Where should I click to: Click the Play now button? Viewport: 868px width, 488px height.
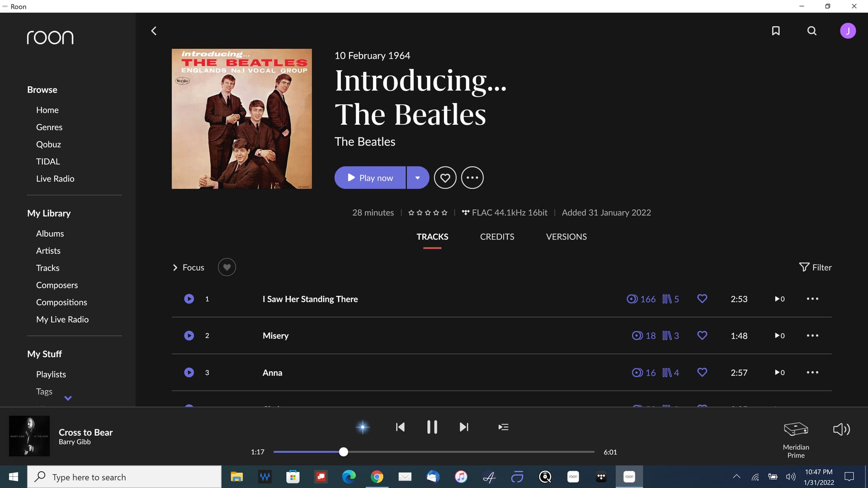[x=370, y=178]
